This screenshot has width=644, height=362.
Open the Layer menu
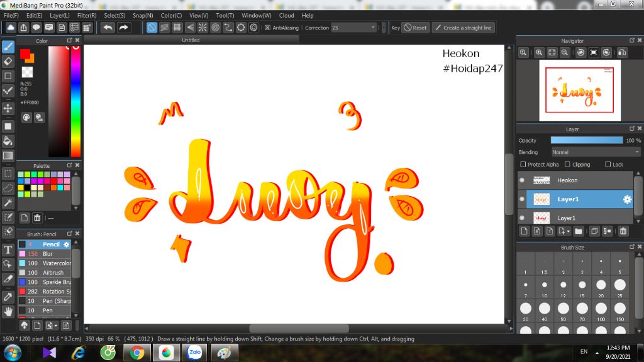click(60, 15)
